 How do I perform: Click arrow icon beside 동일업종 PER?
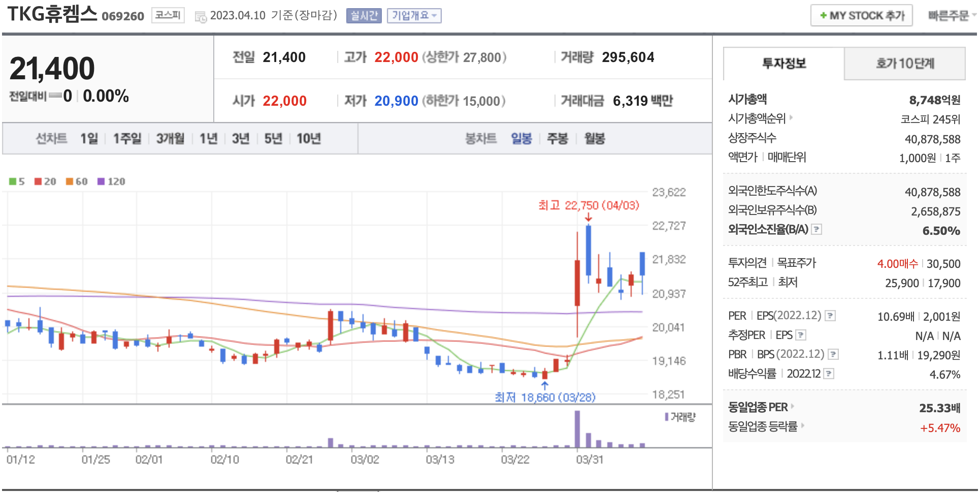(x=793, y=407)
